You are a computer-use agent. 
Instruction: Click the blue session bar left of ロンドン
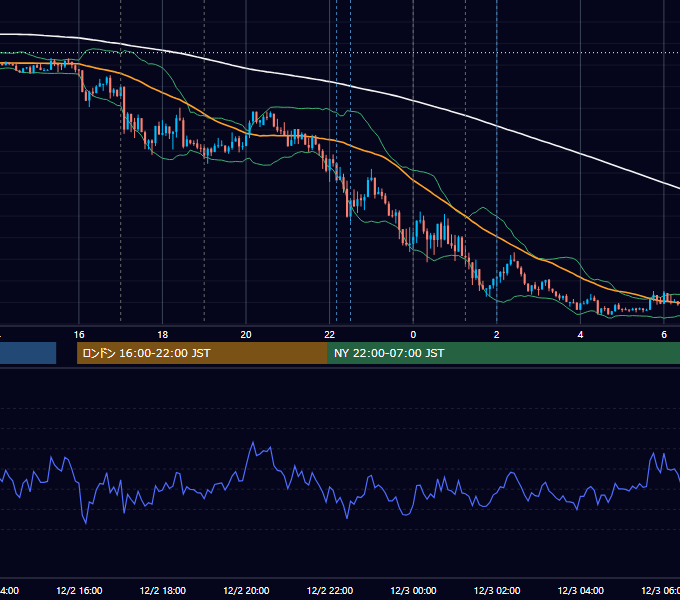click(28, 353)
